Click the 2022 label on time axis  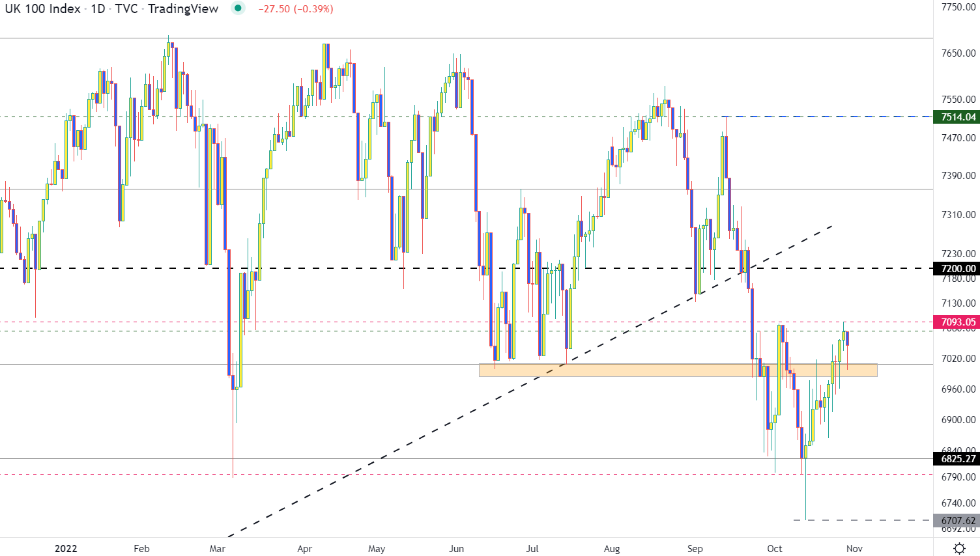coord(66,548)
